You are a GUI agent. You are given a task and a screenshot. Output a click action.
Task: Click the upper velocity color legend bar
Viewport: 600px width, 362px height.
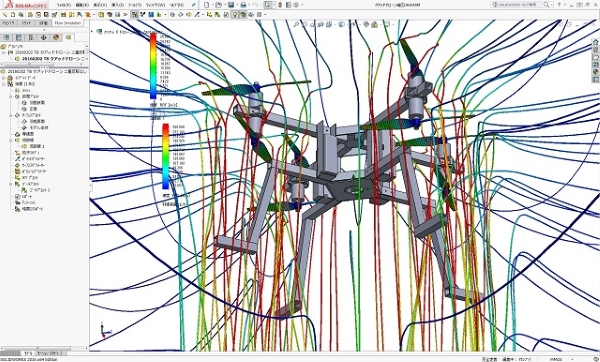tap(153, 66)
